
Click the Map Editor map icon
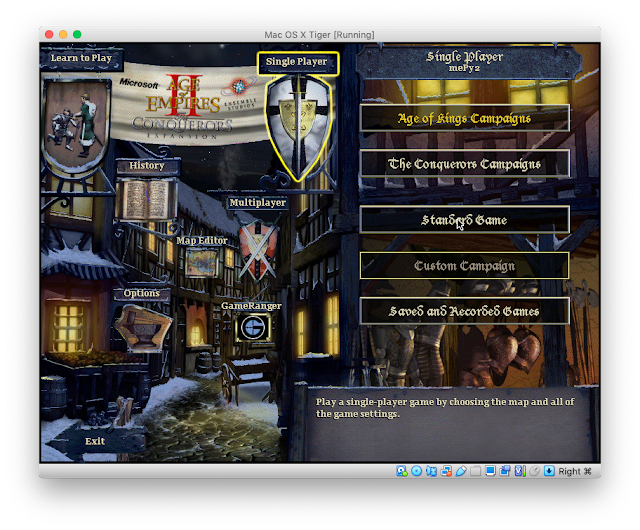point(202,263)
